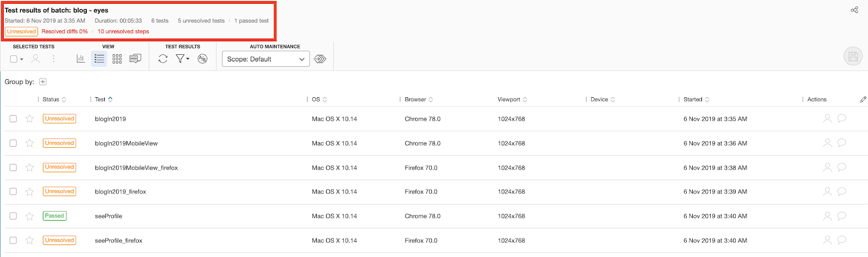Refresh the test results
Screen dimensions: 868x257
tap(163, 59)
